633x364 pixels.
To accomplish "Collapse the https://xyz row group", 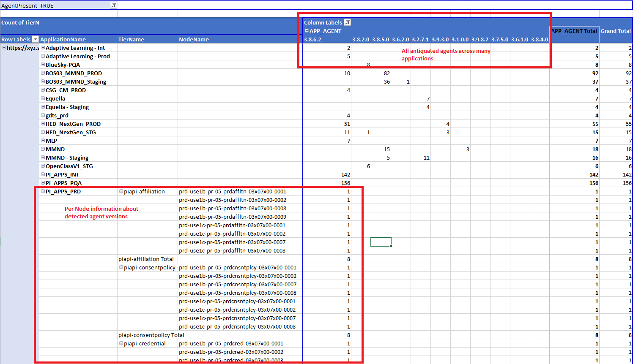I will [4, 48].
